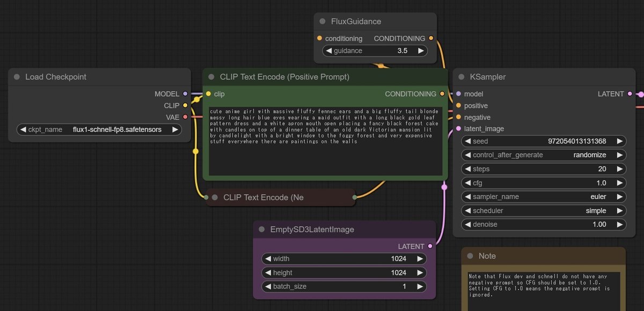
Task: Click the VAE output socket on Load Checkpoint
Action: (x=185, y=117)
